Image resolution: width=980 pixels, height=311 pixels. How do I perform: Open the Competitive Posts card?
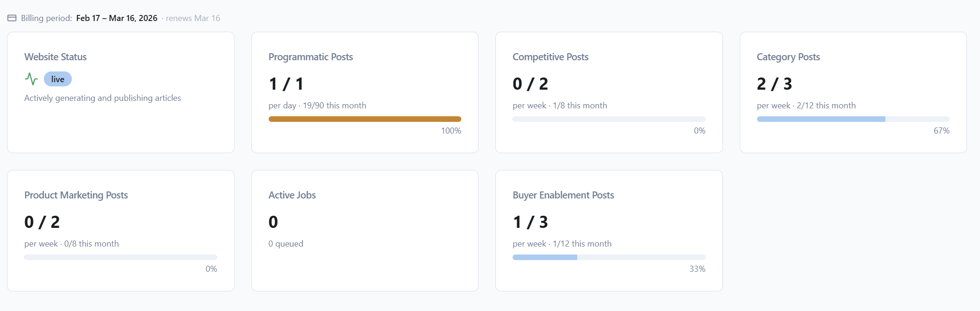[609, 92]
